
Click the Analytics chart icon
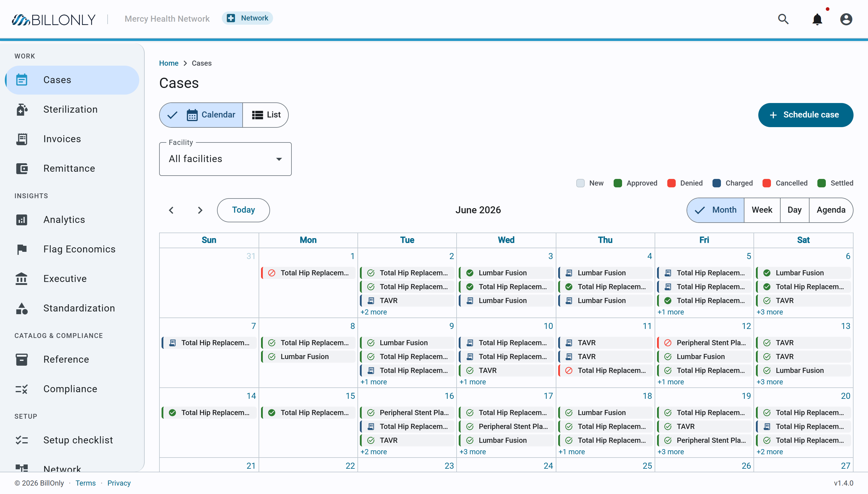[x=22, y=220]
